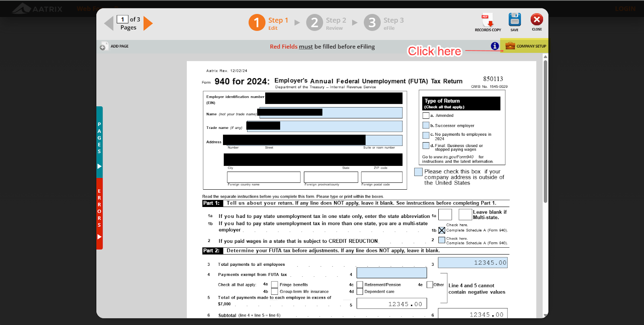Click 'OMB No. 1545-0029' text
Screen dimensions: 644x325
point(489,87)
